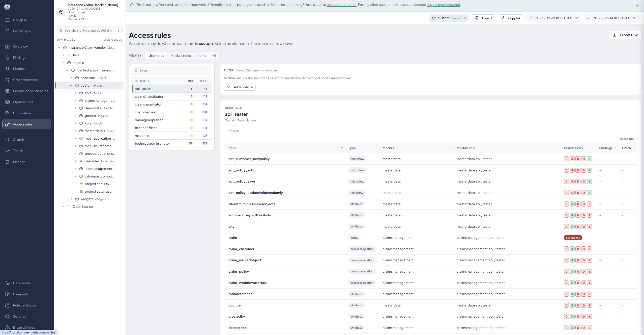Open the 2026-09-21 snapshot date dropdown
This screenshot has height=335, width=644.
tap(553, 18)
